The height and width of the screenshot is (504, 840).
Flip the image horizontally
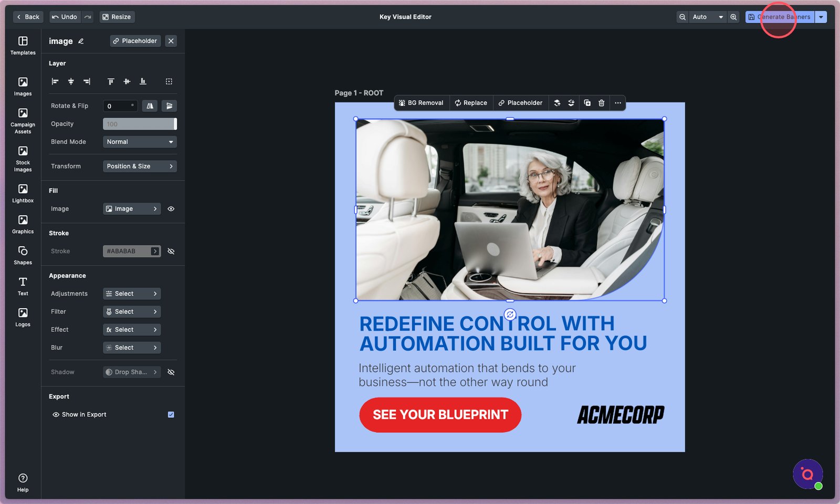click(x=150, y=106)
